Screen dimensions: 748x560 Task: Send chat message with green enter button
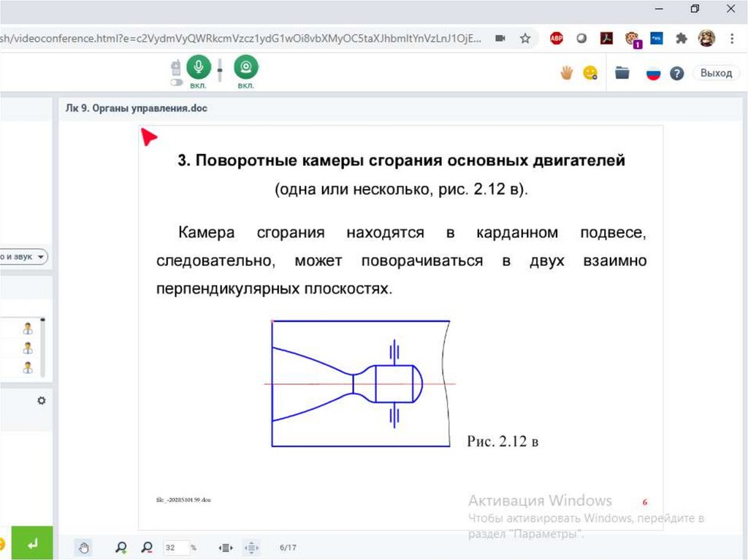(32, 544)
